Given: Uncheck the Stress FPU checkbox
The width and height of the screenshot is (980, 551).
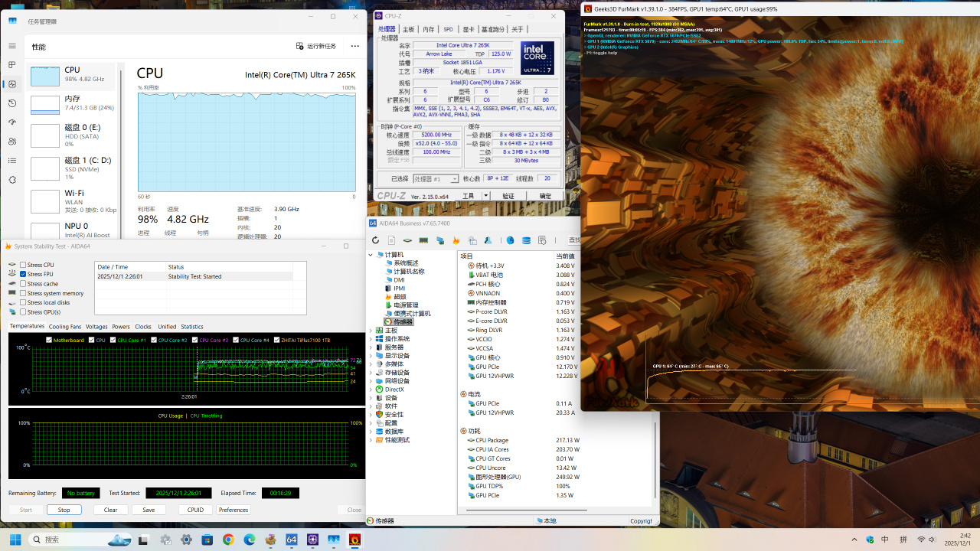Looking at the screenshot, I should 23,274.
